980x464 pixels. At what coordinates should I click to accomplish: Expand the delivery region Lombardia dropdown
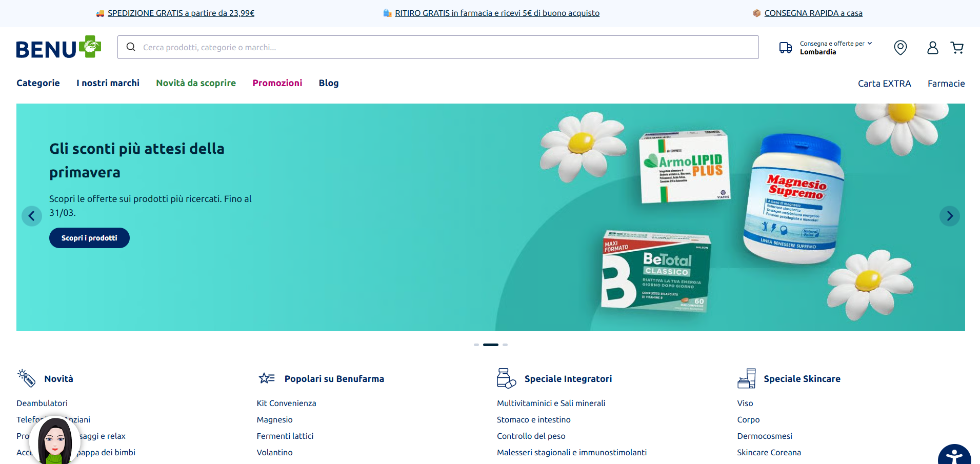[x=836, y=48]
